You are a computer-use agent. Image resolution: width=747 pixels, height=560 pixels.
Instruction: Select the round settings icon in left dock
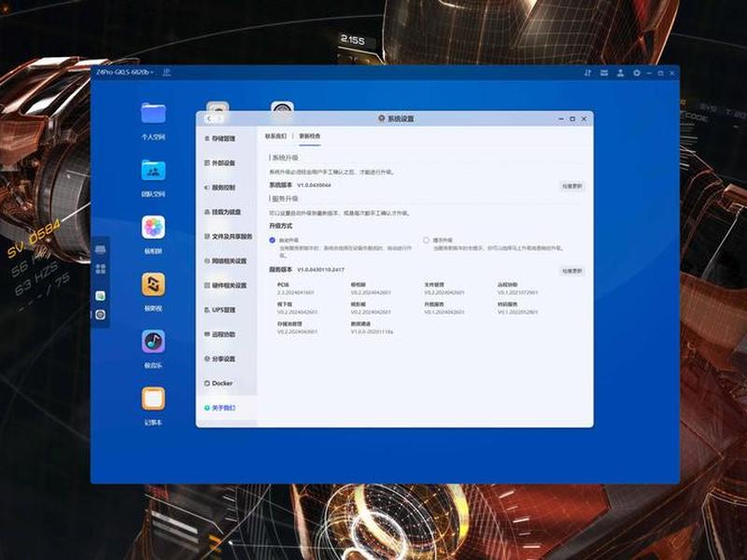tap(101, 315)
